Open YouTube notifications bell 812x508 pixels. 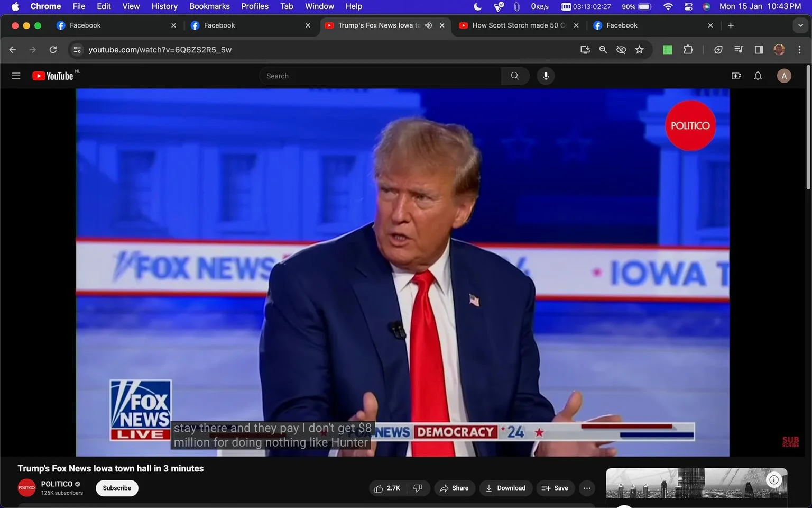pyautogui.click(x=758, y=76)
